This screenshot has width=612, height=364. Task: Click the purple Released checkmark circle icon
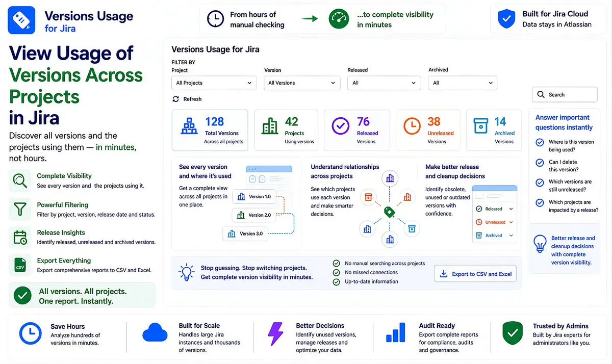pos(340,126)
